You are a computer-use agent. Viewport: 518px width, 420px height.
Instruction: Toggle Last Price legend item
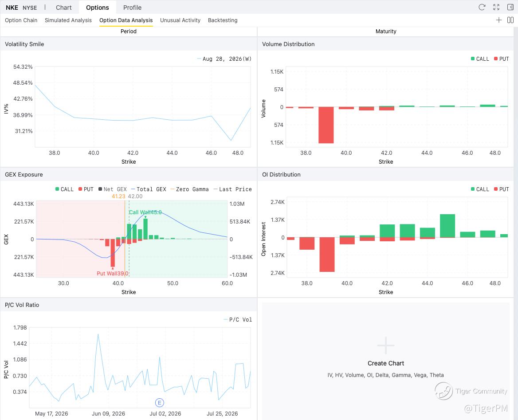tap(232, 189)
